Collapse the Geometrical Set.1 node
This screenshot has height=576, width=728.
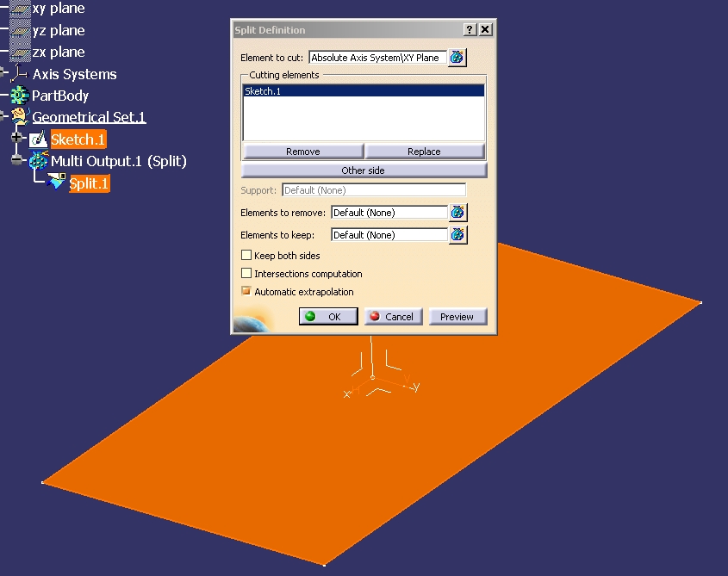coord(3,115)
